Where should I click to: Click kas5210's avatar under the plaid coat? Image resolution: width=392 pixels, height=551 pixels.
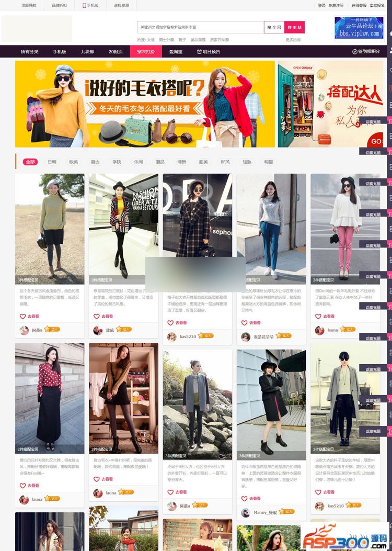point(171,336)
